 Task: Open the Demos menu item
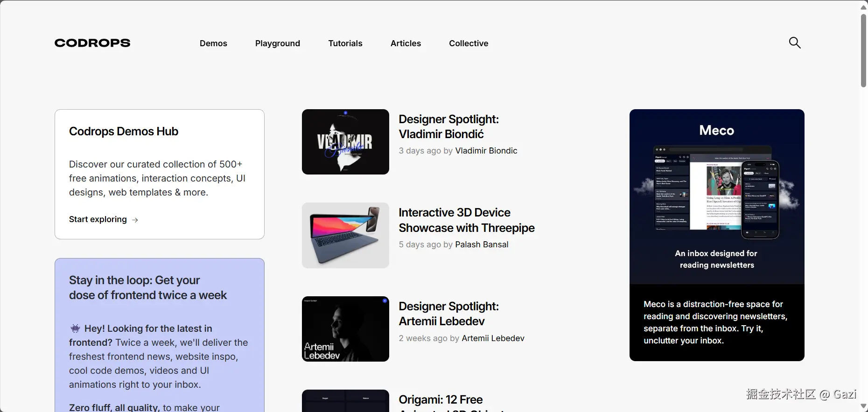(213, 43)
